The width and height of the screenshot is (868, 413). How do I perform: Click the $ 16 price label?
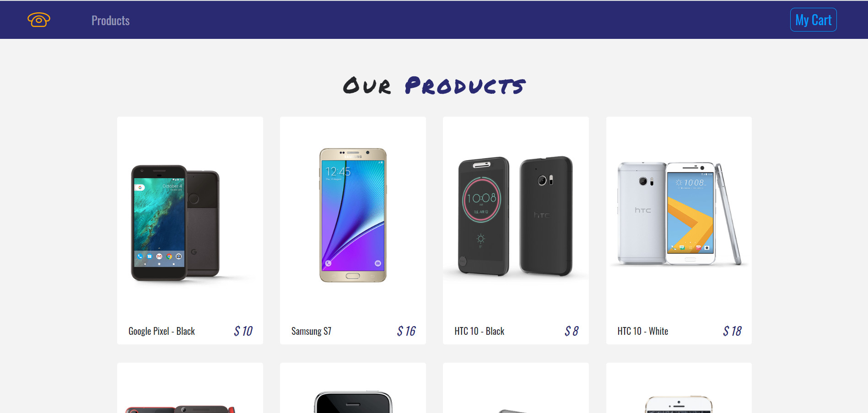coord(406,331)
